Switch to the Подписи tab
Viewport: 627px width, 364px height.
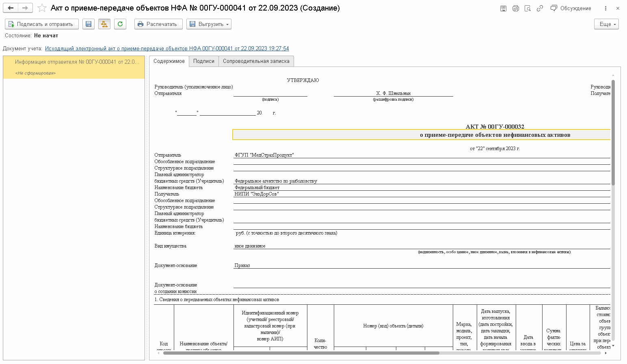[x=204, y=61]
